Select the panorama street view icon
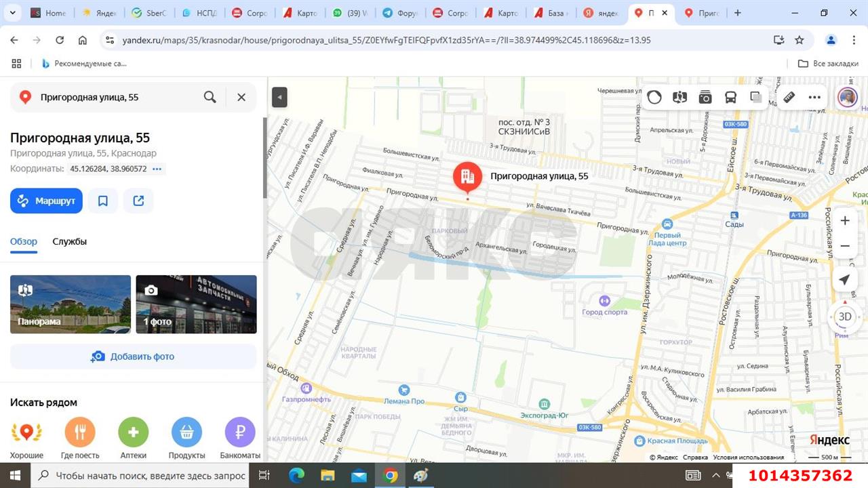868x488 pixels. 679,97
